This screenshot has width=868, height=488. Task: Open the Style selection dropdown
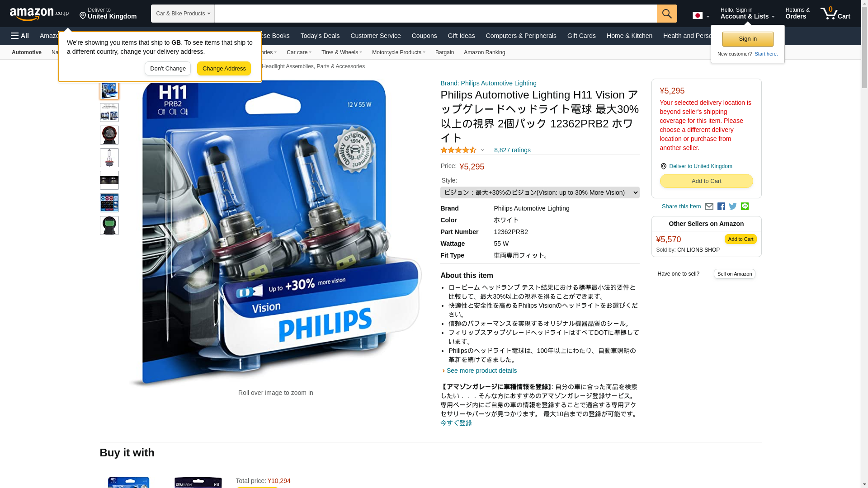540,192
